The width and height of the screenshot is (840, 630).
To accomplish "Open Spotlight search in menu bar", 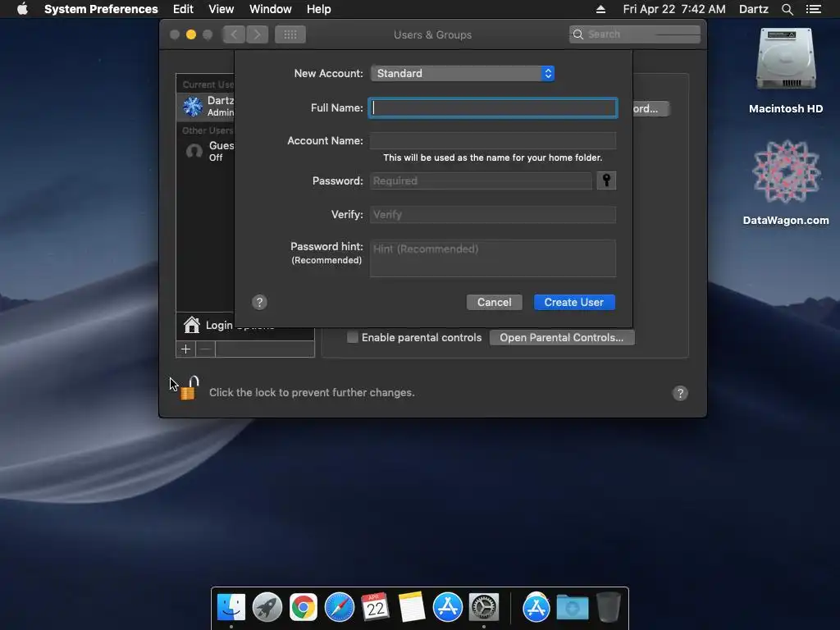I will click(787, 9).
